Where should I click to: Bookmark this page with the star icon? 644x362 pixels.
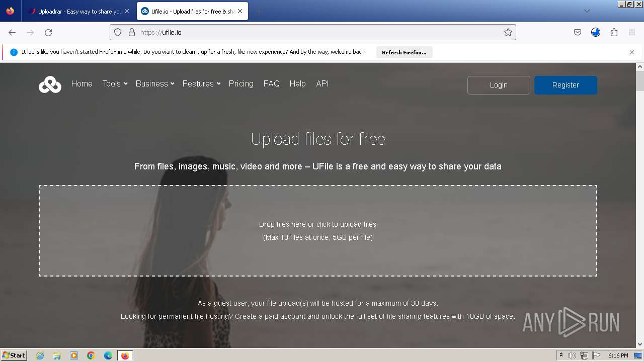pyautogui.click(x=508, y=32)
